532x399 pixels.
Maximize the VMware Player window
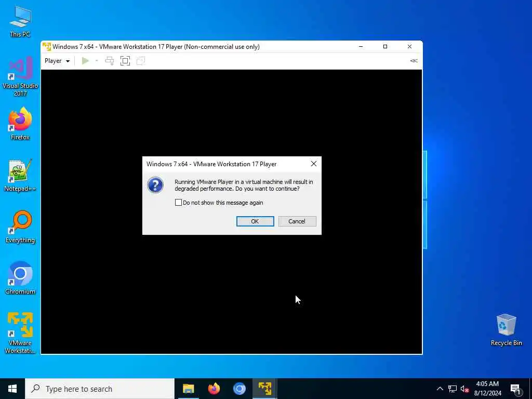[385, 46]
